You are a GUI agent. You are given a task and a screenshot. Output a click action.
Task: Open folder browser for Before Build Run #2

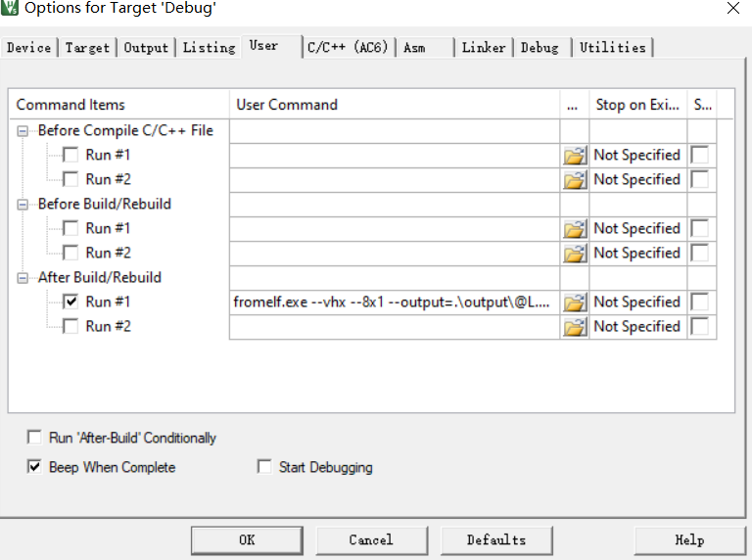click(x=575, y=253)
